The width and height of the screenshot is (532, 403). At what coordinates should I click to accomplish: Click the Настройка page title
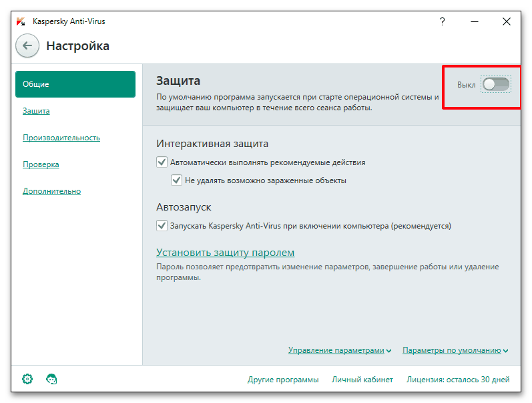click(77, 46)
